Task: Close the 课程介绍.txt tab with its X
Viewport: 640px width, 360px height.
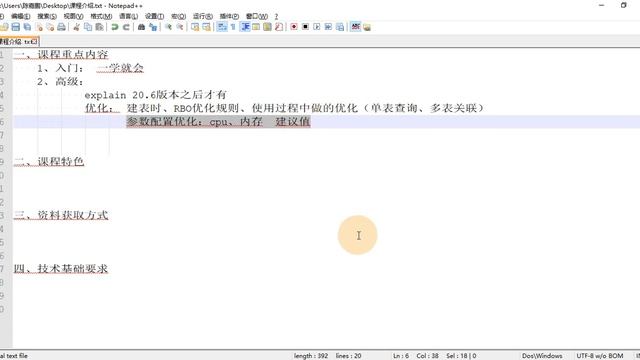Action: (x=35, y=42)
